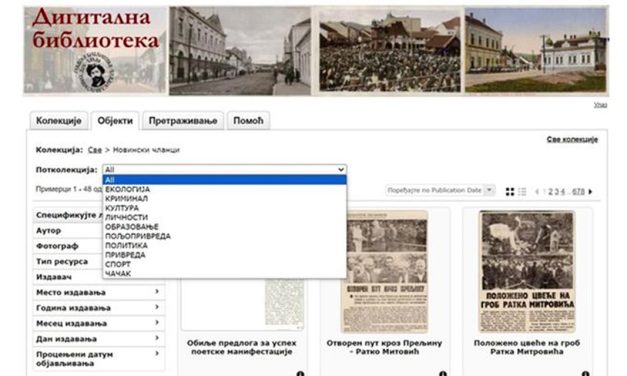Viewport: 627px width, 376px height.
Task: Expand the Аутор filter
Action: coord(68,230)
